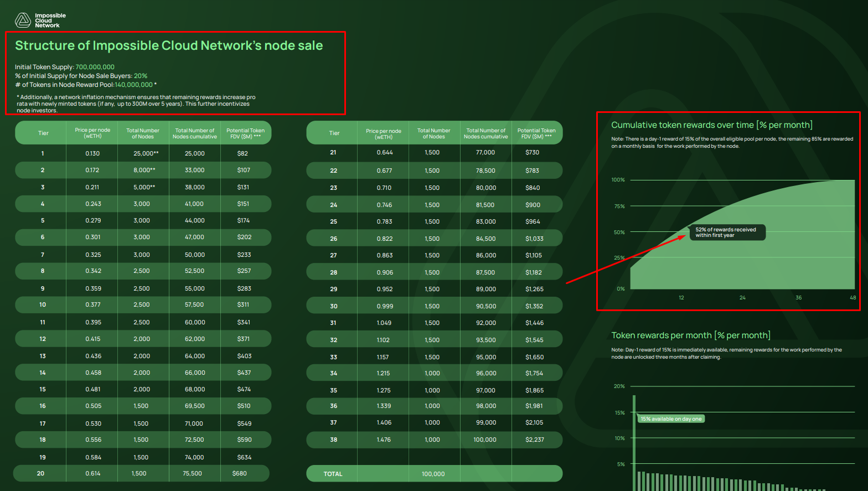Select price 0.243 in tier 4

(x=93, y=204)
